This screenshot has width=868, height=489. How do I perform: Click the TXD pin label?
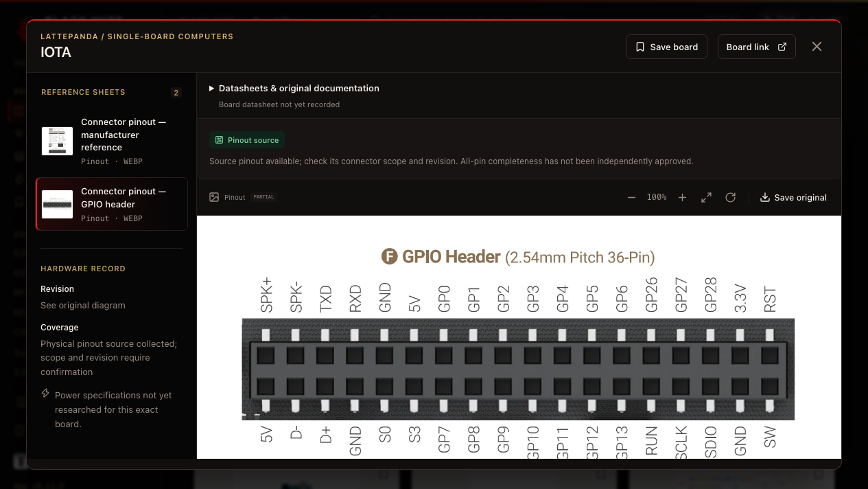pos(325,299)
